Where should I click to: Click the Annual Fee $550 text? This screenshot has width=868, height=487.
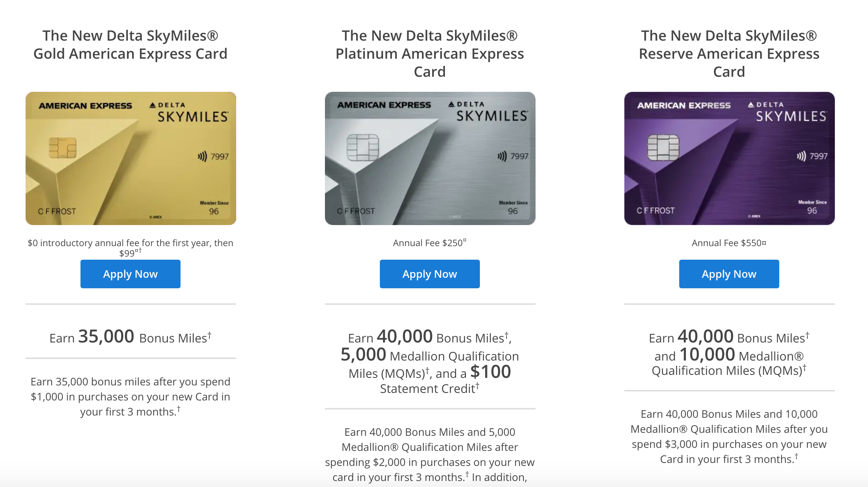(729, 243)
